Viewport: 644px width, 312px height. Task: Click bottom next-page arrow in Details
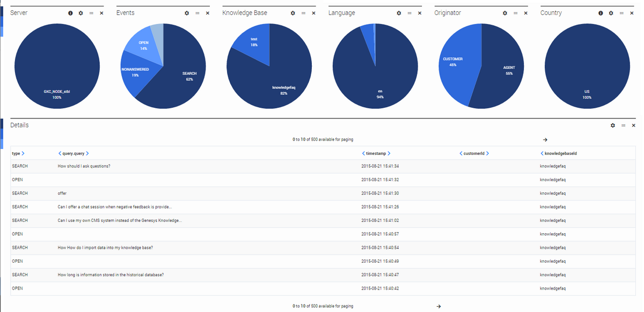point(438,306)
